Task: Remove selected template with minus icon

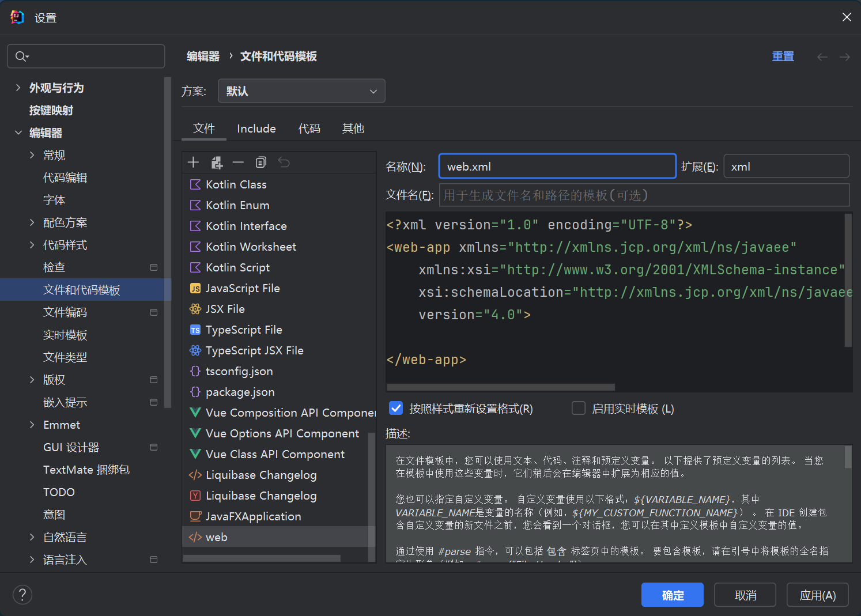Action: pyautogui.click(x=238, y=162)
